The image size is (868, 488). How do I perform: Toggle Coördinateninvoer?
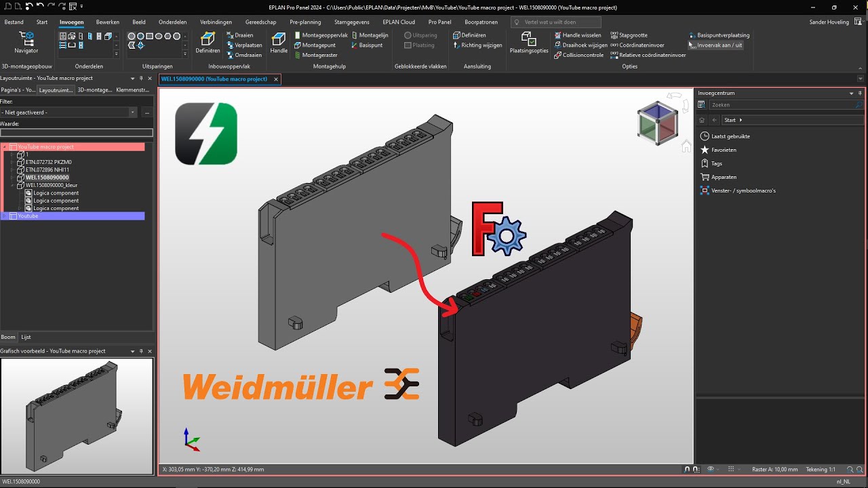point(637,45)
